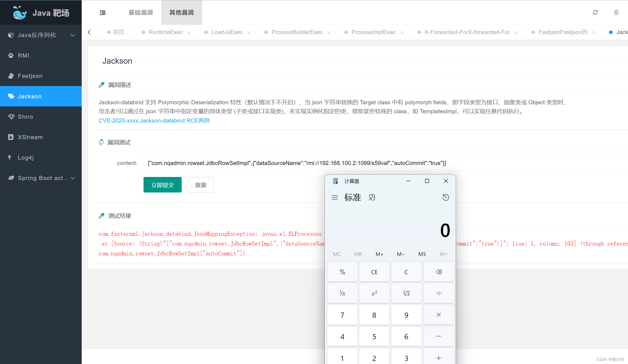
Task: Click the reciprocal 1/x key
Action: click(x=342, y=293)
